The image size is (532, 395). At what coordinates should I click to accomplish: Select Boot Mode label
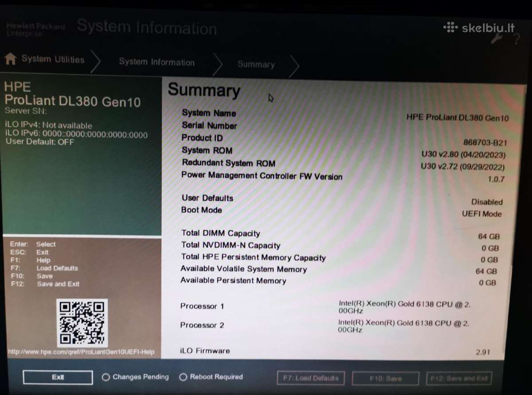tap(202, 210)
